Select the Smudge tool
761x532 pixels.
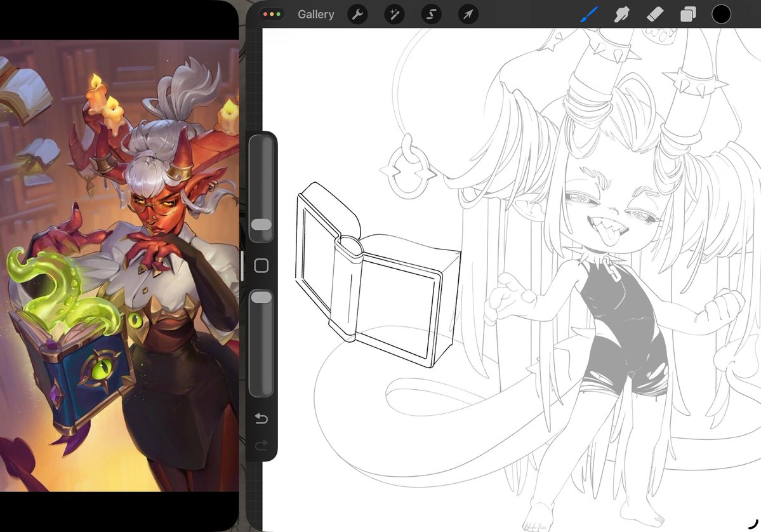click(622, 14)
